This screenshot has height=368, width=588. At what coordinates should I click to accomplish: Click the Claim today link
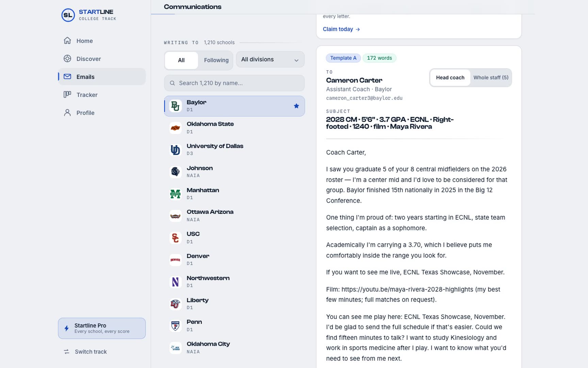click(x=341, y=29)
